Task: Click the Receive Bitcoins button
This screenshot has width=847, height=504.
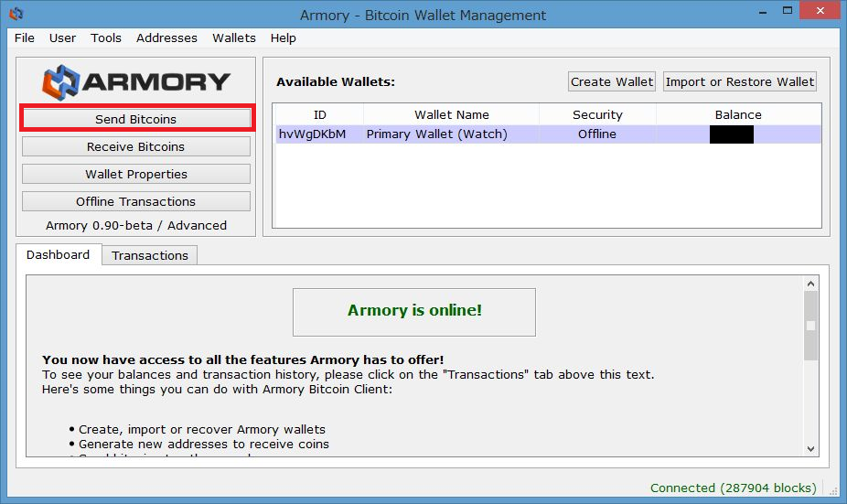Action: (136, 146)
